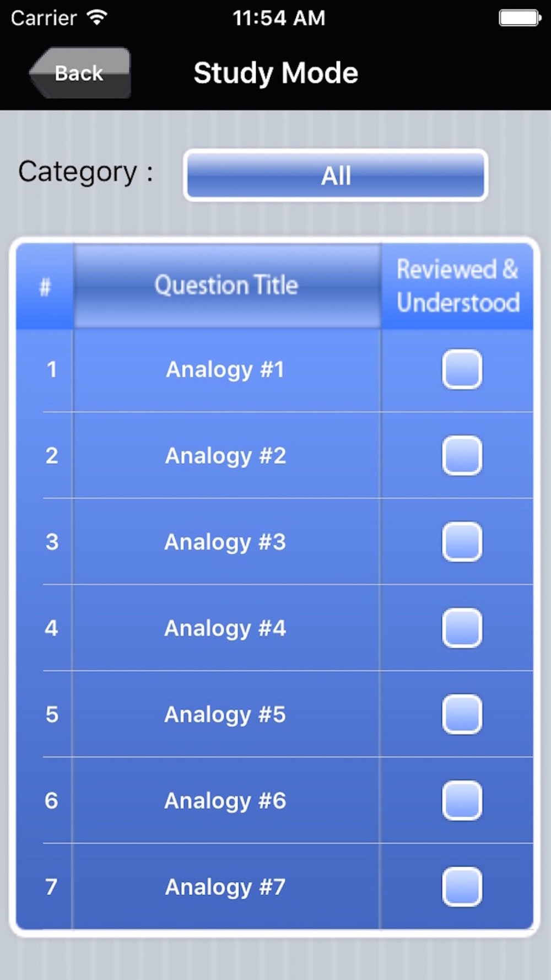Open the Category dropdown showing All
551x980 pixels.
(x=336, y=175)
